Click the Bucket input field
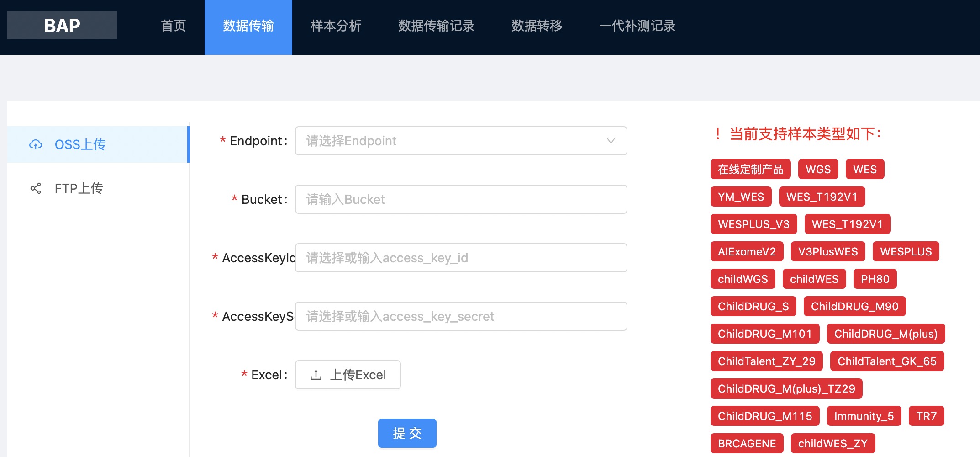Image resolution: width=980 pixels, height=457 pixels. [461, 199]
